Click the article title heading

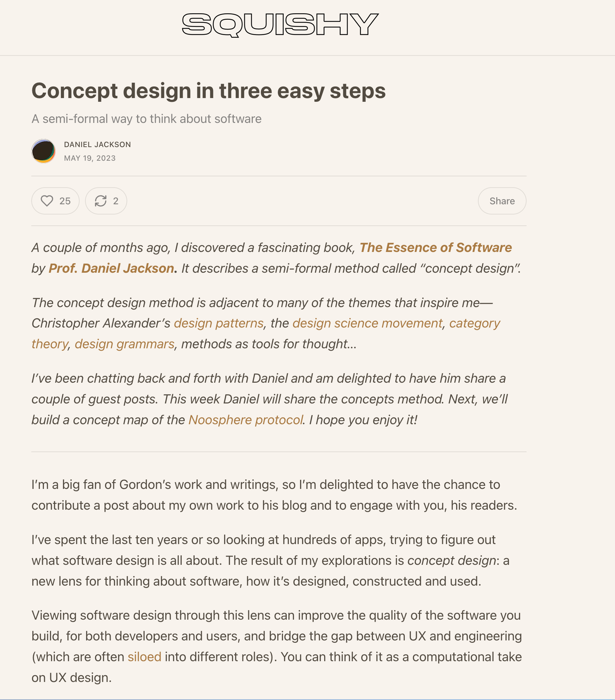209,91
